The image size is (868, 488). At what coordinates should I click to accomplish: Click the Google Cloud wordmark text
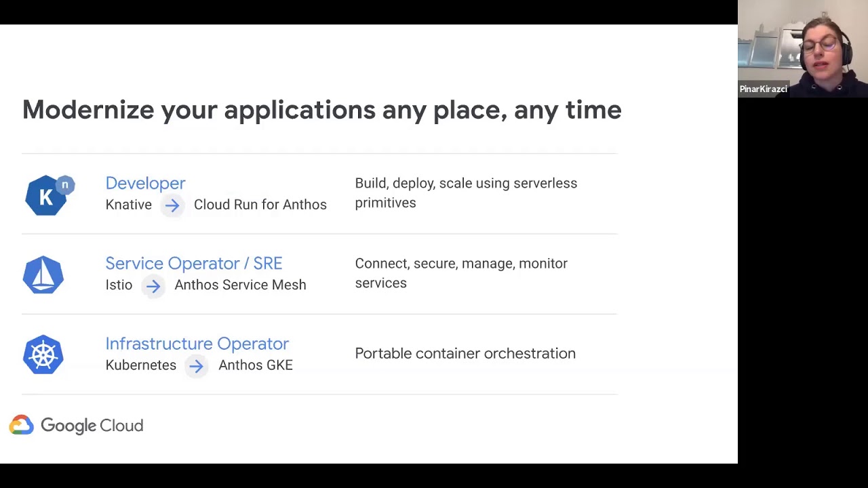pos(92,426)
